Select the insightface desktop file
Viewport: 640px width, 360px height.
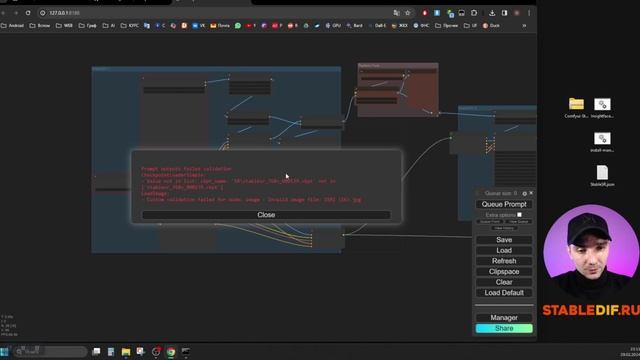602,108
